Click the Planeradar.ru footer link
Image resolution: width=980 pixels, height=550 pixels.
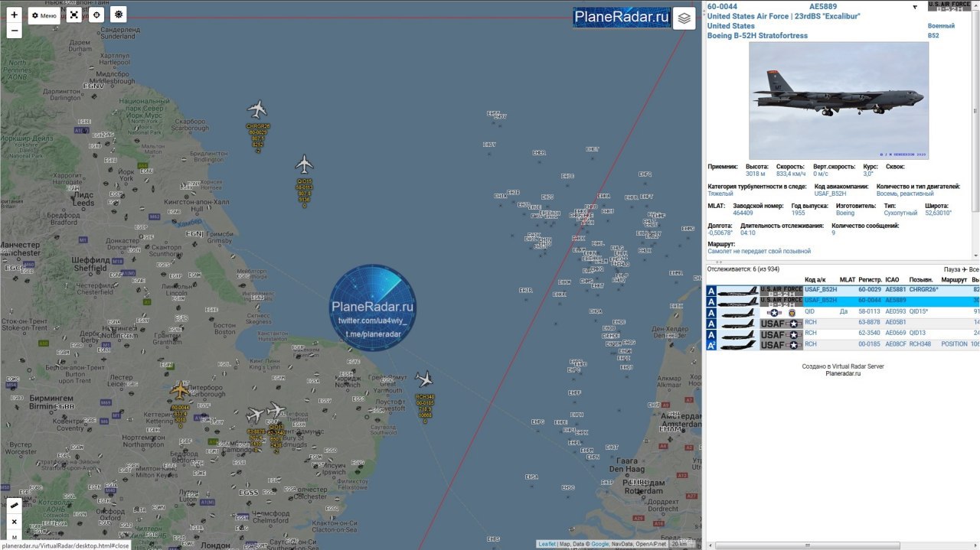843,373
